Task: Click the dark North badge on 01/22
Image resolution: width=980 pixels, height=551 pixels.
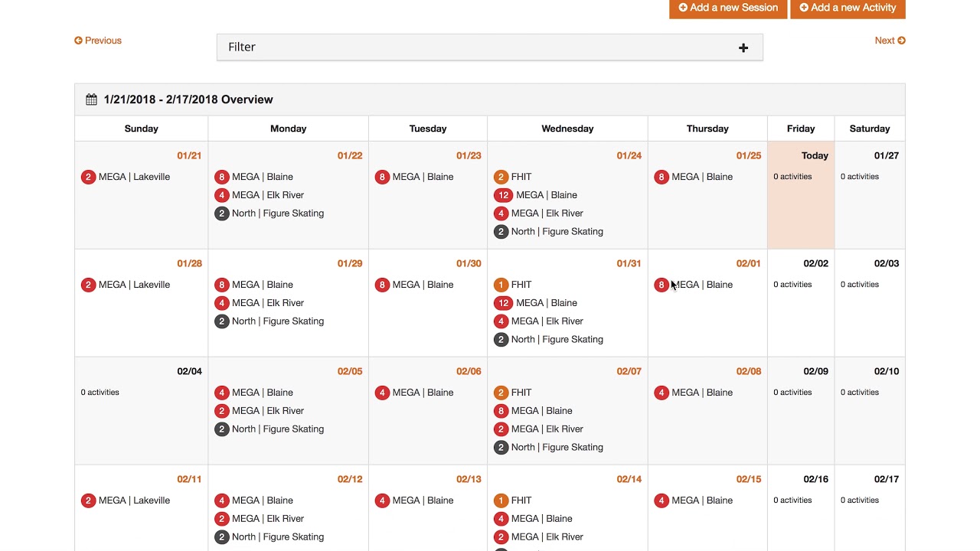Action: [221, 214]
